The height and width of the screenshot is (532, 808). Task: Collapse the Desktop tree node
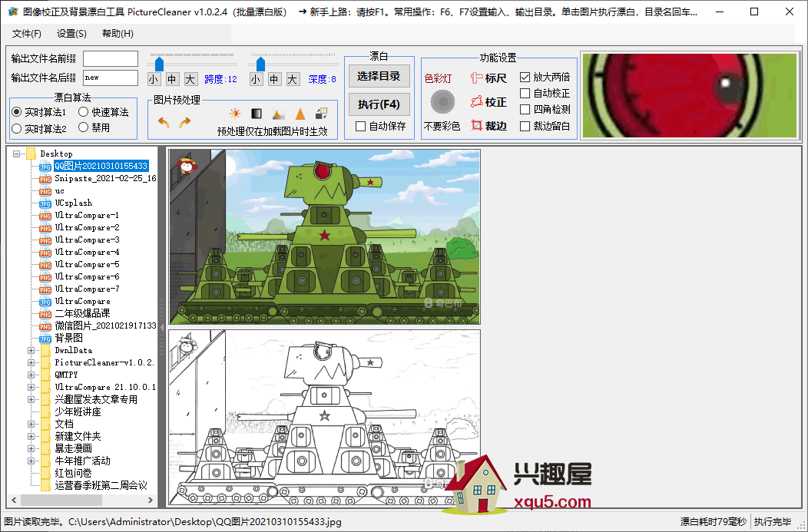click(16, 154)
